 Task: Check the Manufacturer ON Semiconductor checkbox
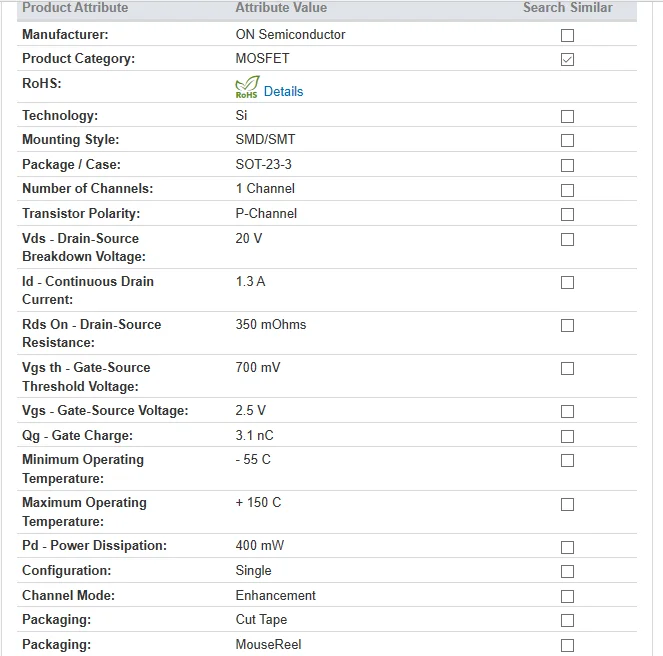click(567, 35)
